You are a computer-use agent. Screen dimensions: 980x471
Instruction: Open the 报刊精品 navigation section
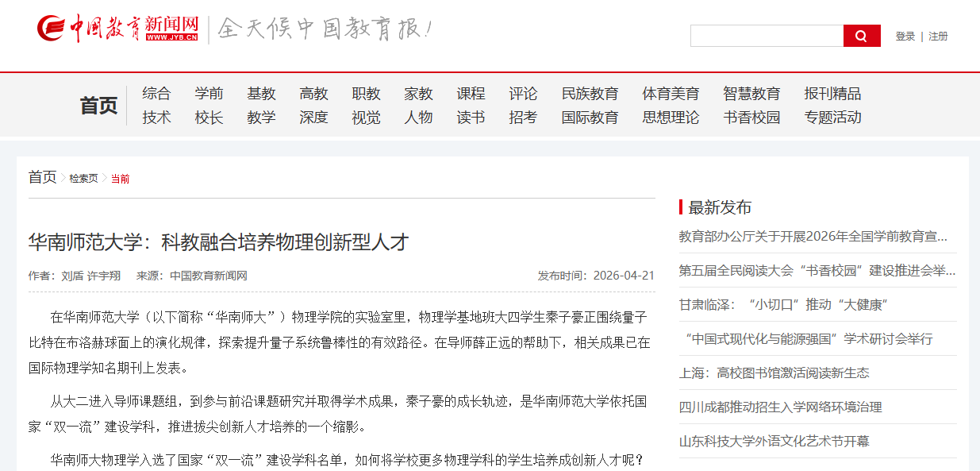point(832,94)
